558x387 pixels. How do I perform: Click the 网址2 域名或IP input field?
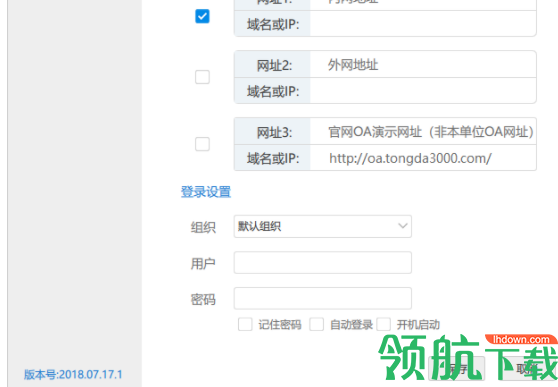coord(423,91)
